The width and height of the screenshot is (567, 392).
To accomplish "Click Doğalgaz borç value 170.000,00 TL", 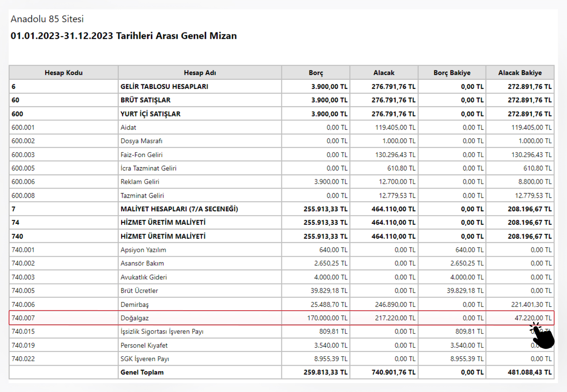I will point(327,318).
